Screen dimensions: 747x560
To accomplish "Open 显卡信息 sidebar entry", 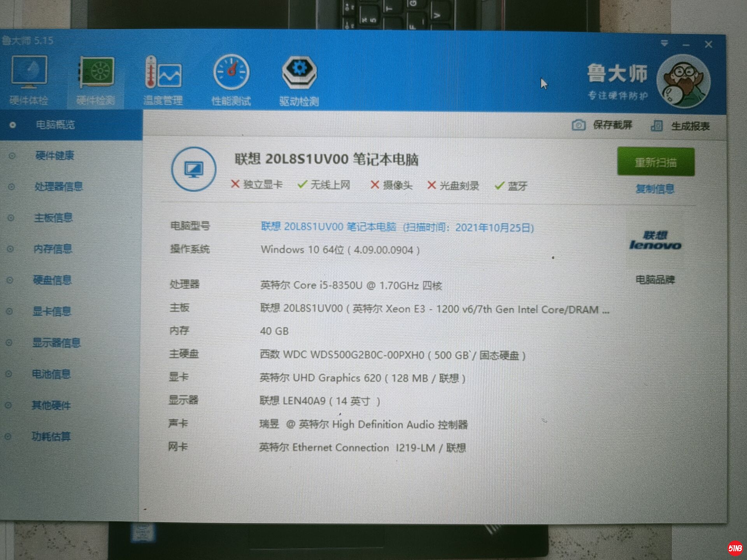I will (51, 311).
